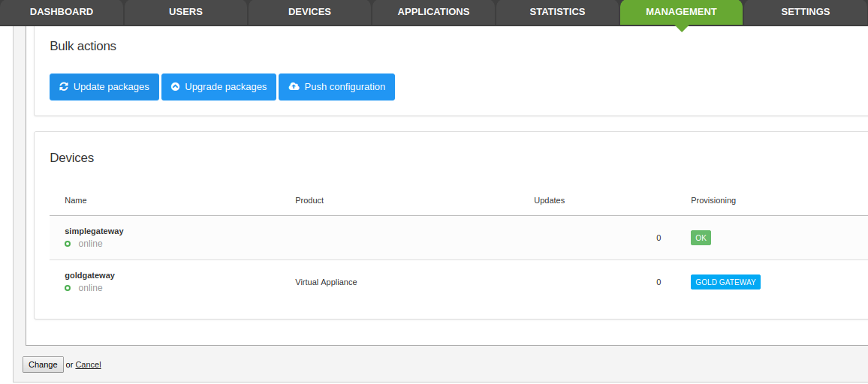
Task: Open the Dashboard tab
Action: (62, 12)
